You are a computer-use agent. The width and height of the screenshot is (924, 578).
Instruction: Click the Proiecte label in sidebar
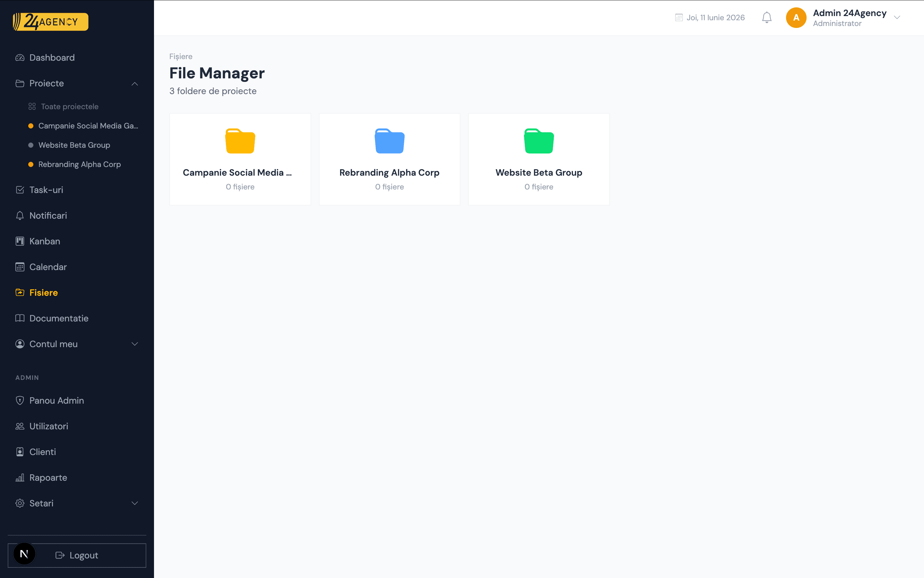click(x=47, y=83)
